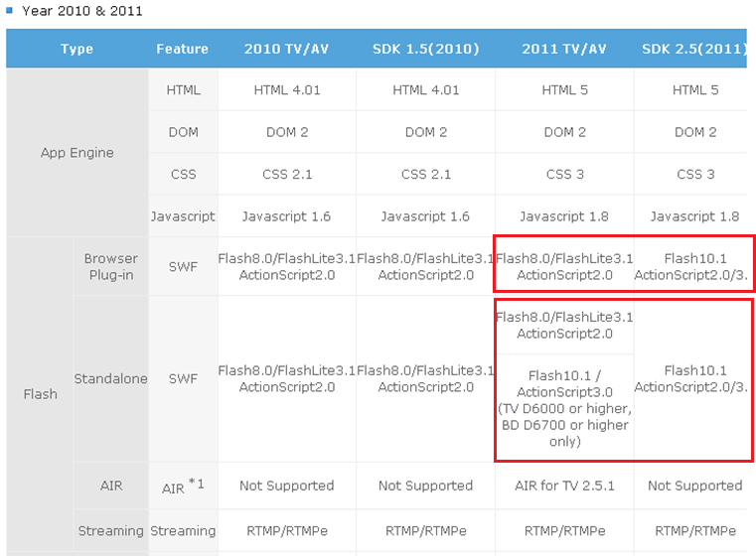
Task: Click 'Javascript 1.6' under 2010 TV/AV
Action: (286, 216)
